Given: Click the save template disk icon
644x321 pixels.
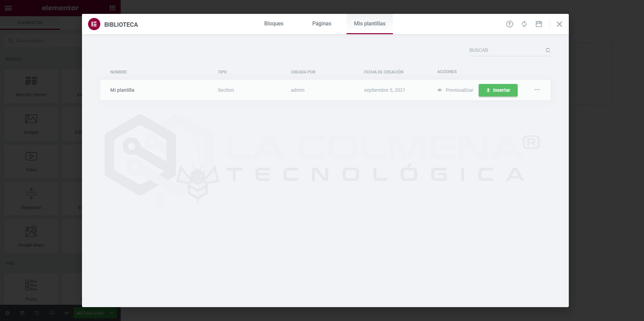Looking at the screenshot, I should (x=539, y=24).
